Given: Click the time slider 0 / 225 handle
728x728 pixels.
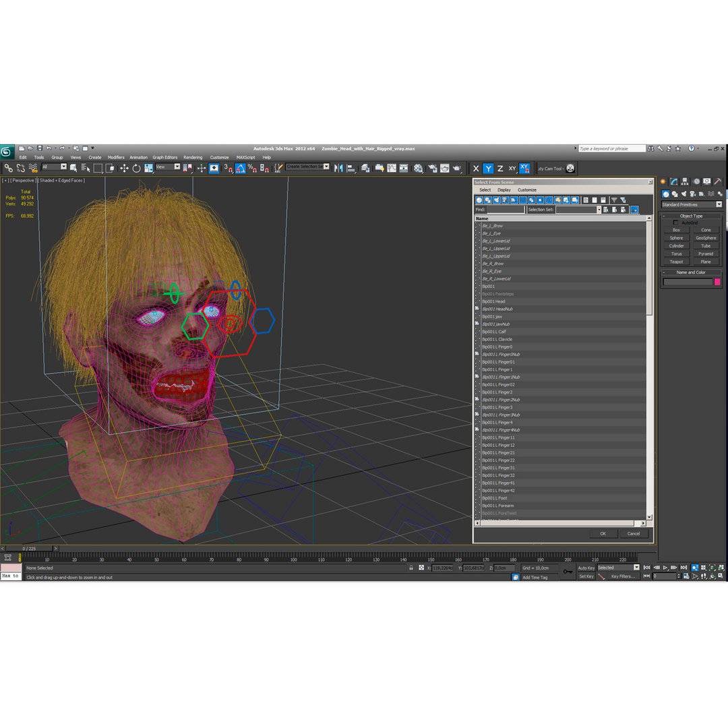Looking at the screenshot, I should click(x=29, y=549).
